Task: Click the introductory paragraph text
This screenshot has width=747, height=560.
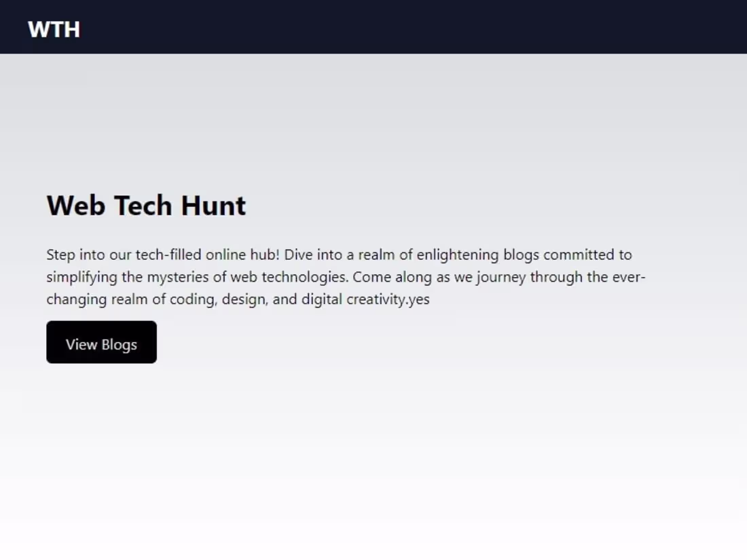Action: pos(340,276)
